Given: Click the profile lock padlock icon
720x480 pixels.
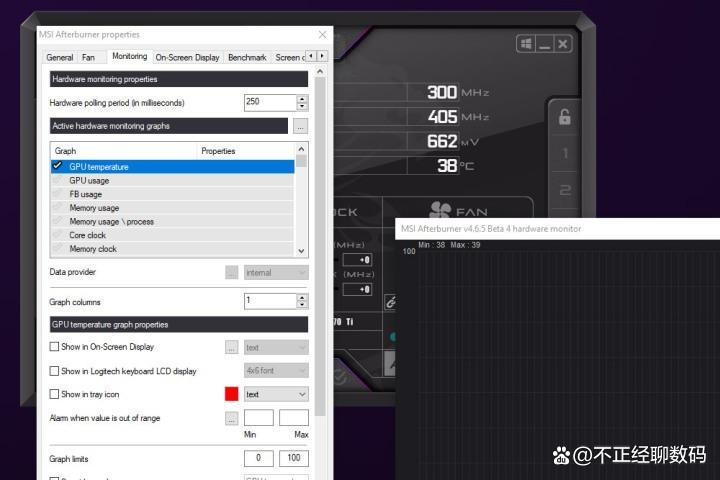Looking at the screenshot, I should 564,117.
